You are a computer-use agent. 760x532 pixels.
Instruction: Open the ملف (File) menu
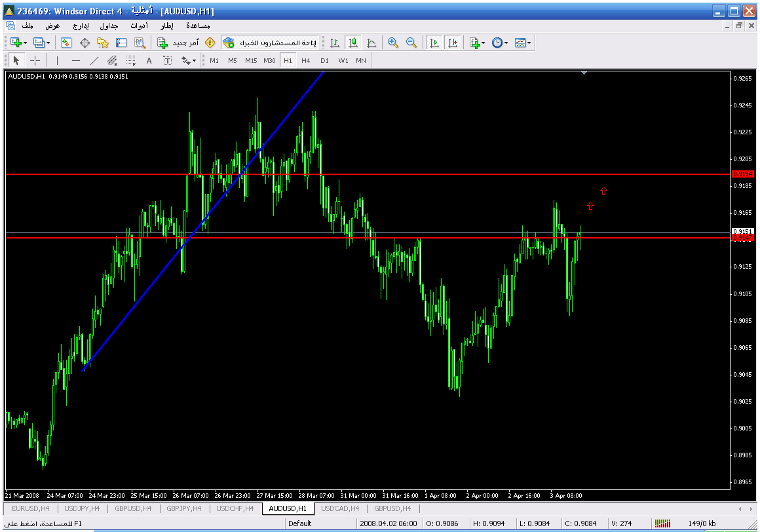[x=28, y=26]
